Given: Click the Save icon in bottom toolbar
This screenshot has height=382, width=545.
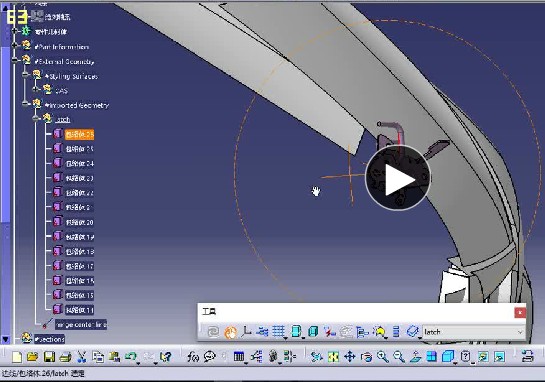Looking at the screenshot, I should tap(49, 357).
